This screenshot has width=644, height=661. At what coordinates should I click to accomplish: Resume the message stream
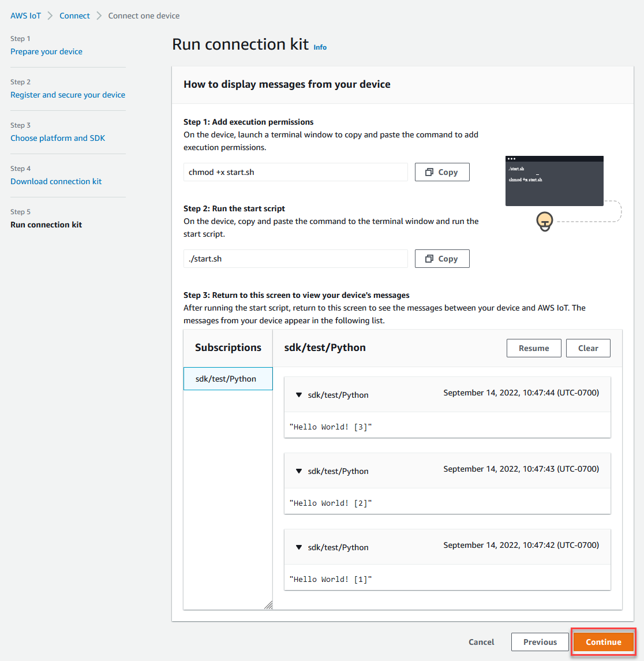tap(533, 348)
